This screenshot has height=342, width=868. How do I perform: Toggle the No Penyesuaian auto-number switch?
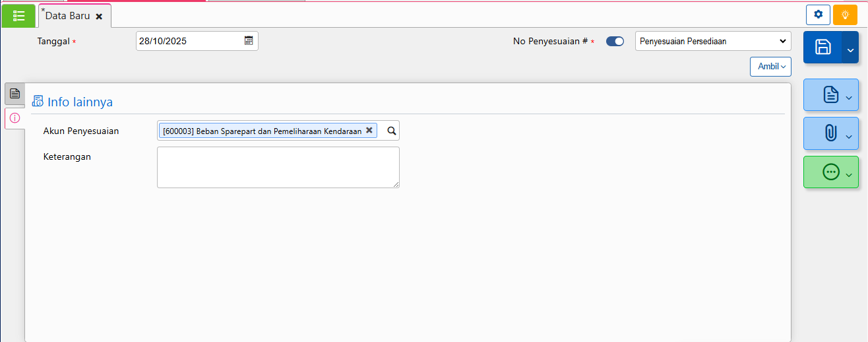click(x=615, y=42)
